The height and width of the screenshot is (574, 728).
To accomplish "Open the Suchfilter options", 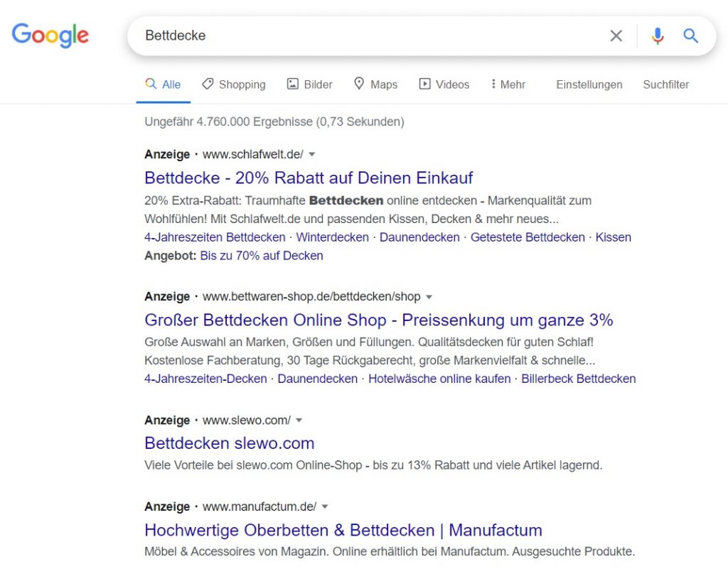I will click(665, 85).
